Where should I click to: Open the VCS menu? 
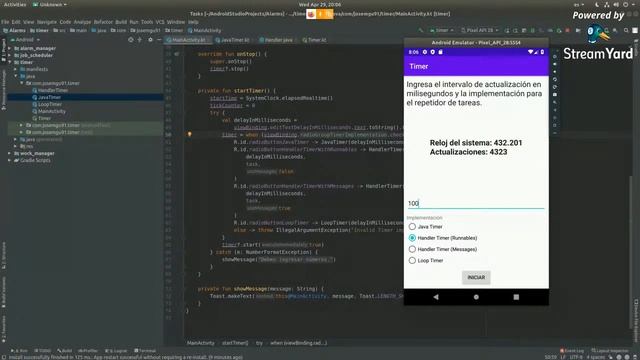pos(160,22)
